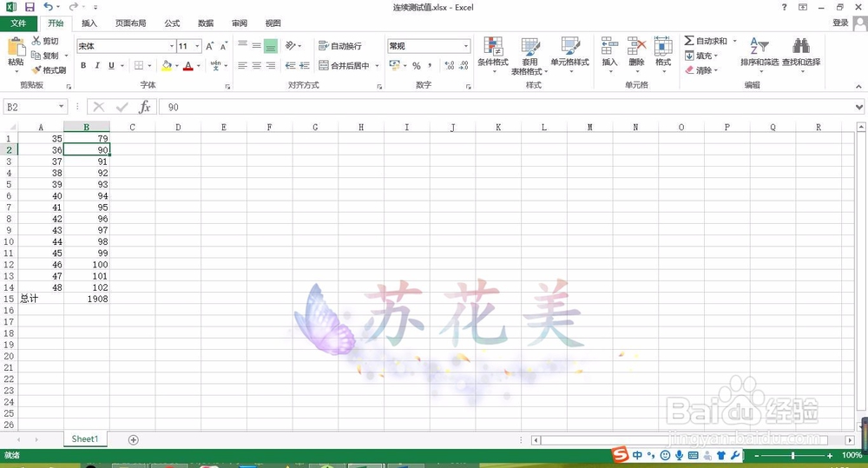Decrease the cell indent
Viewport: 868px width, 468px height.
tap(290, 65)
